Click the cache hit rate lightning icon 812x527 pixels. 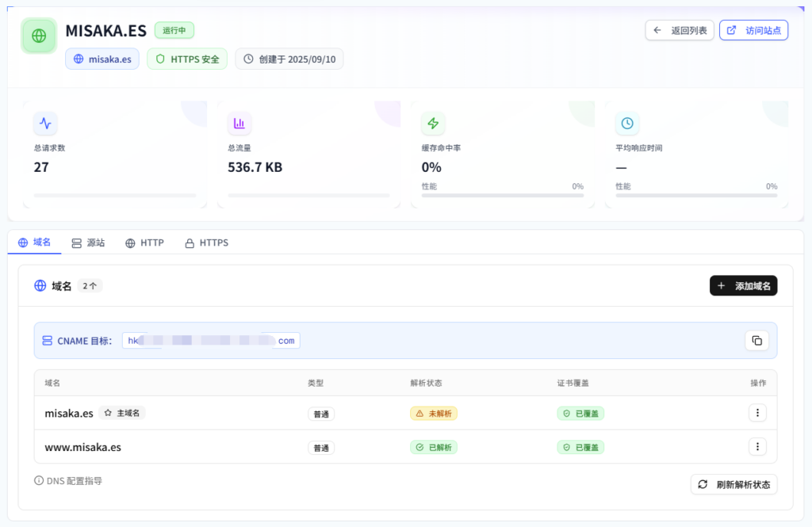[x=433, y=123]
